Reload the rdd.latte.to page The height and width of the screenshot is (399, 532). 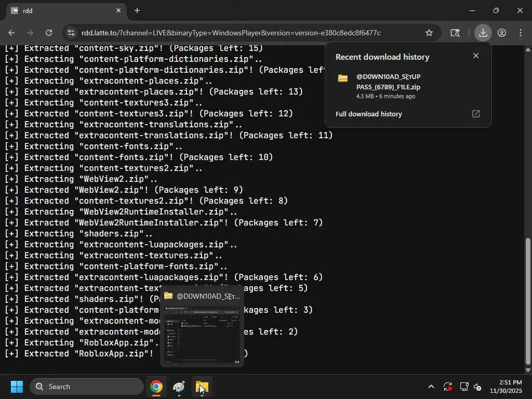pos(49,33)
